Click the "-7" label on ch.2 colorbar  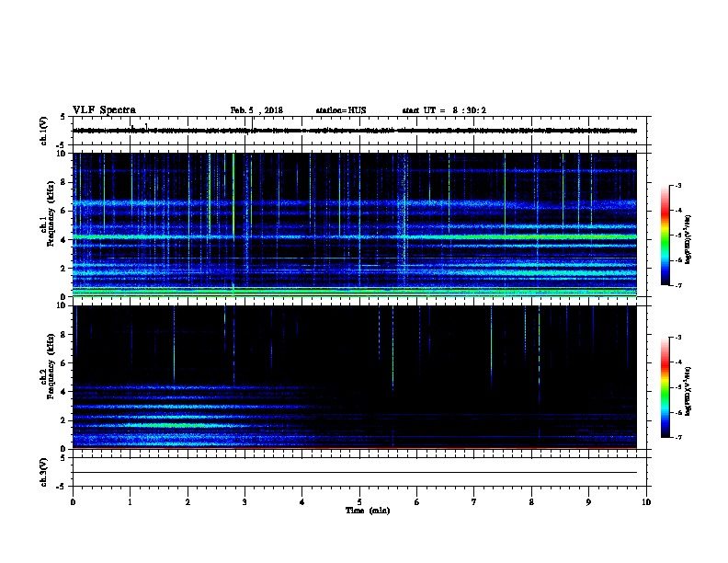(x=678, y=438)
